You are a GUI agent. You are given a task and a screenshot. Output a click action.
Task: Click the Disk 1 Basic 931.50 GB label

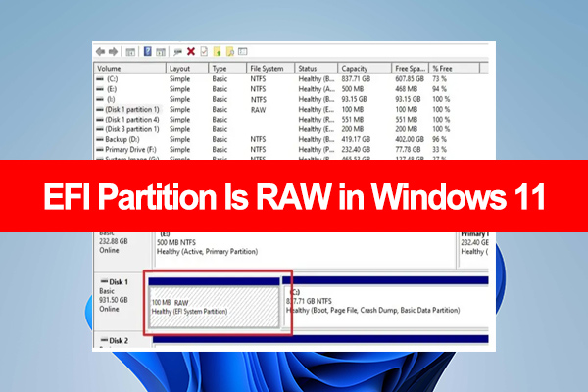click(115, 295)
